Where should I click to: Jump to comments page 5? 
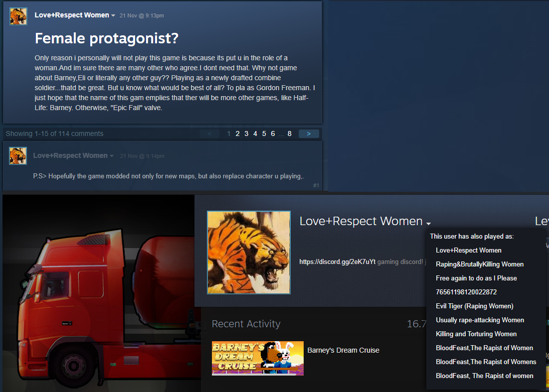pyautogui.click(x=264, y=133)
